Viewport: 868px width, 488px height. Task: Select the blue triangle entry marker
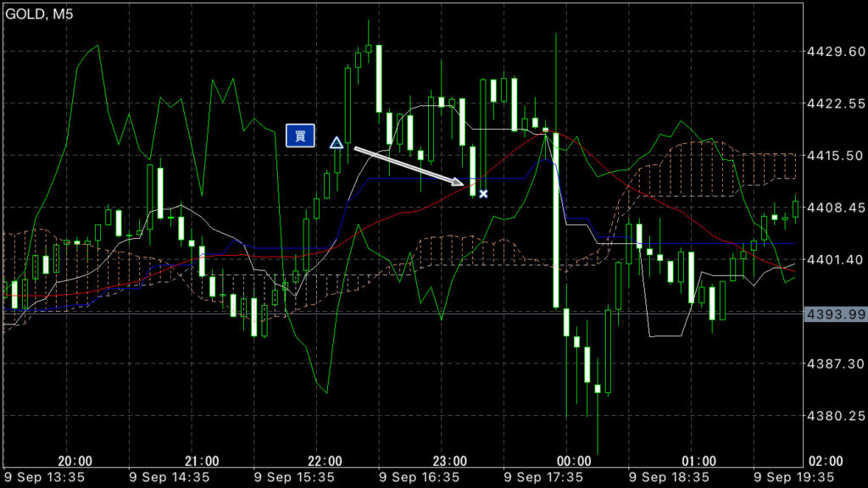click(x=337, y=142)
